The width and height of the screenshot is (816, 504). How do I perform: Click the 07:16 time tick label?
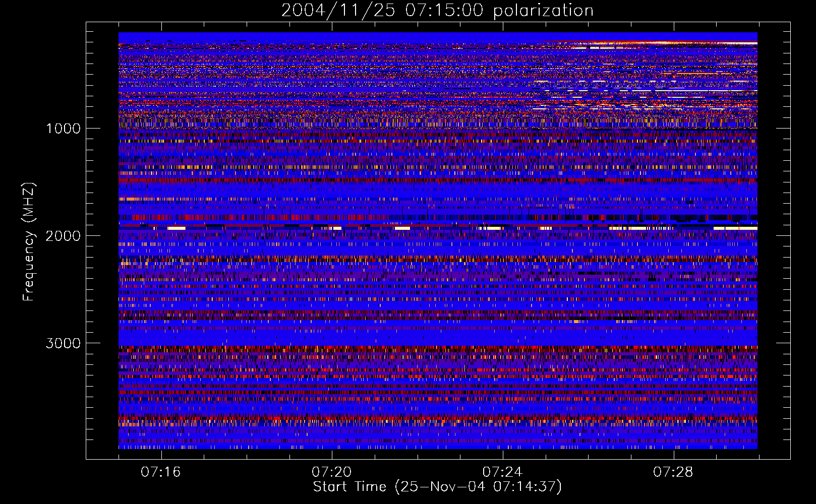pos(161,472)
